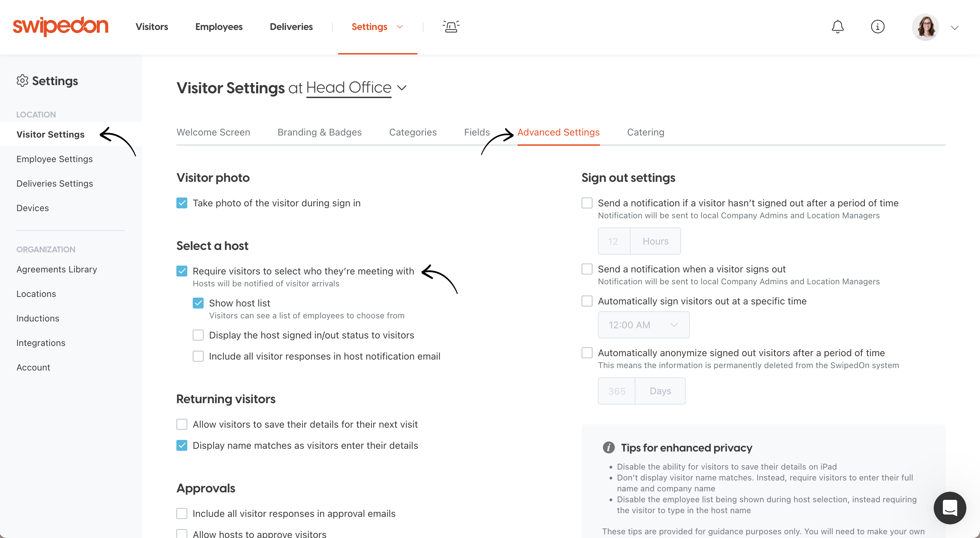Open the 12:00 AM time dropdown
Viewport: 980px width, 538px height.
tap(644, 325)
